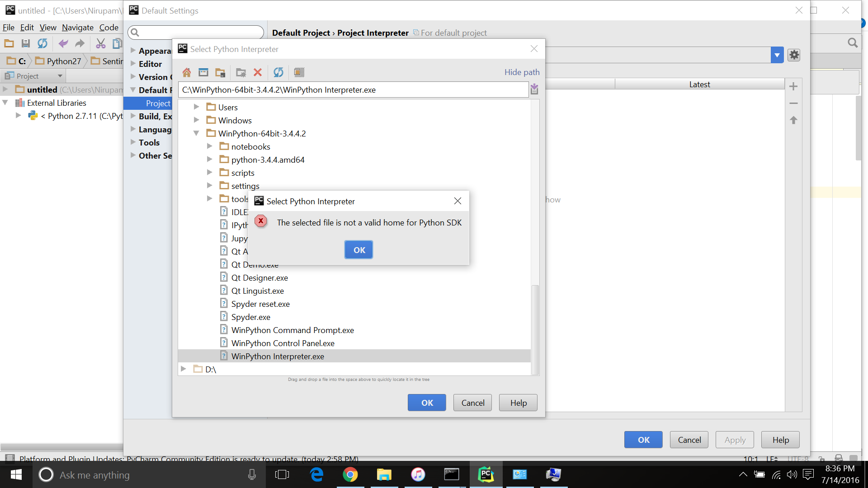The width and height of the screenshot is (868, 488).
Task: Open PyCharm from the Windows taskbar
Action: (x=486, y=474)
